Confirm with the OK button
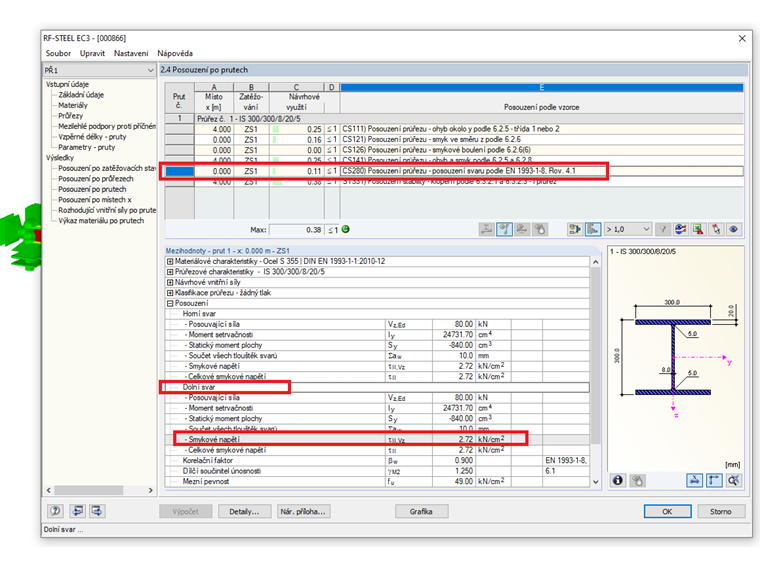 (667, 511)
